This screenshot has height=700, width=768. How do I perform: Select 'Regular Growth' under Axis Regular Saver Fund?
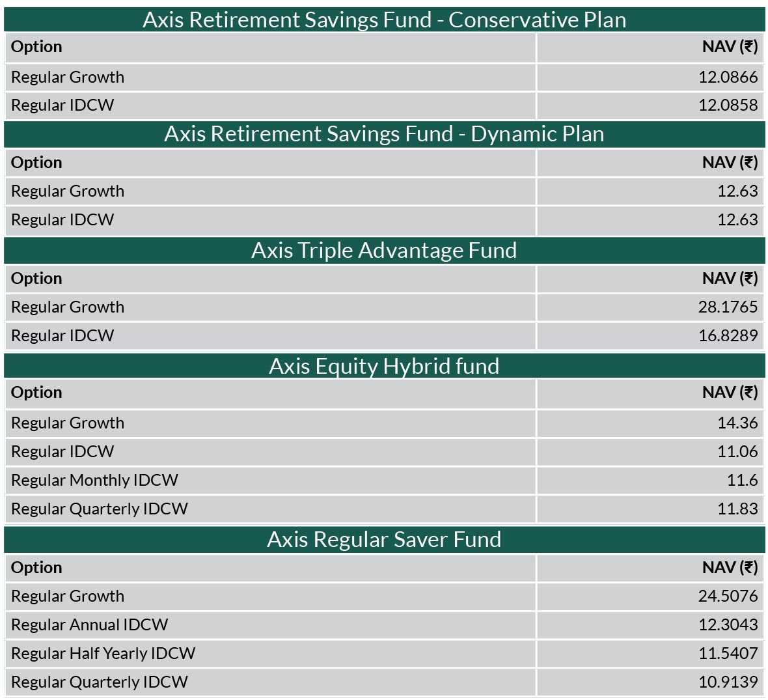[x=68, y=596]
